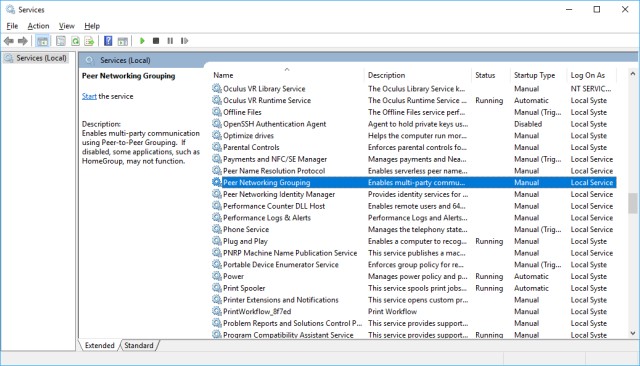Toggle the Show/Hide Console Tree icon
The height and width of the screenshot is (366, 640).
coord(42,41)
